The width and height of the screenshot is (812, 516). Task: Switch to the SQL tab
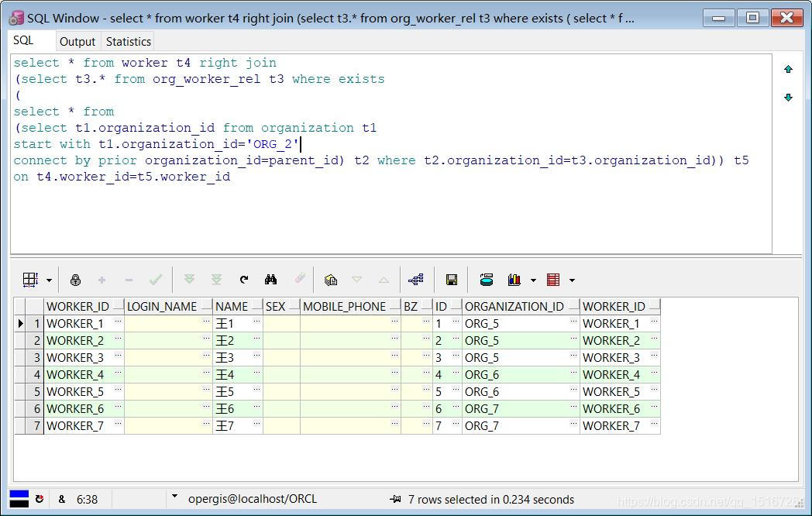click(23, 40)
